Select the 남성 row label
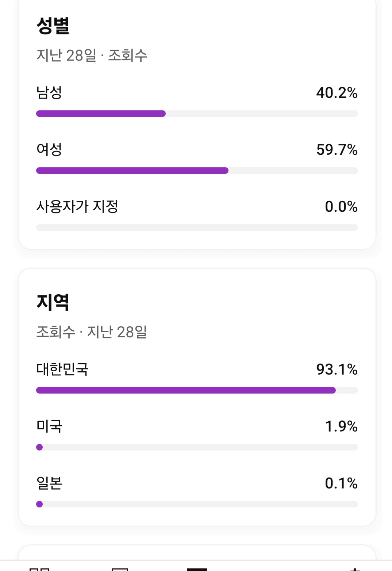 pyautogui.click(x=49, y=92)
